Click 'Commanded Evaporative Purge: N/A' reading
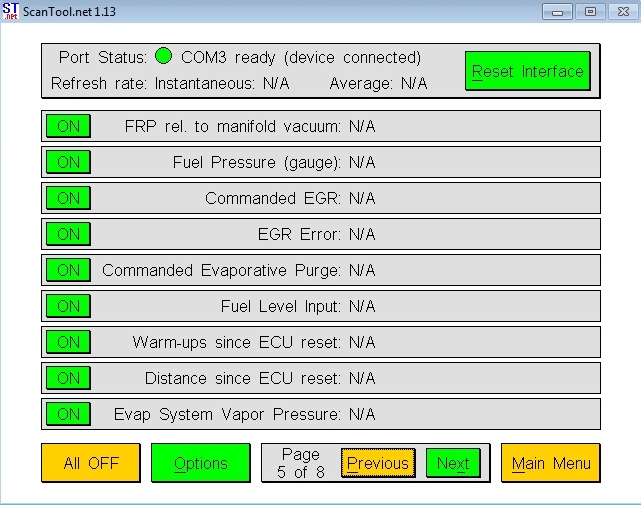This screenshot has height=505, width=641. [239, 270]
